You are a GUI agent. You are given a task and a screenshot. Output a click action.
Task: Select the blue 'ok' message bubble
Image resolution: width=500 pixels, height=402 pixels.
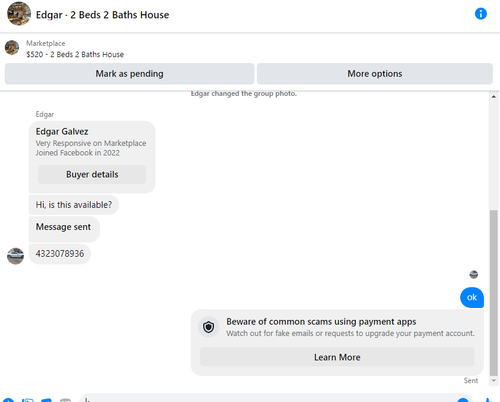[472, 297]
